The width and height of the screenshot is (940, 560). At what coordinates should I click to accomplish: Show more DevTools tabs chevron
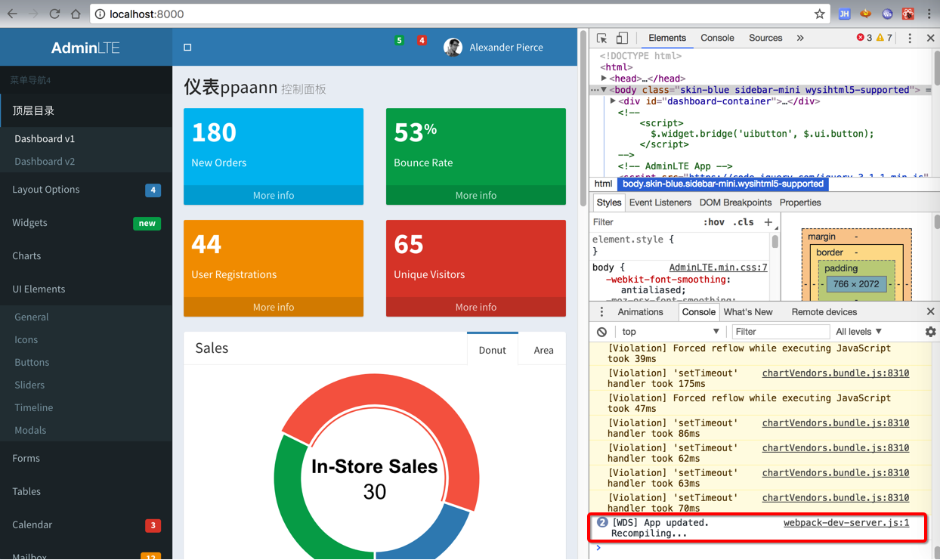(x=800, y=38)
